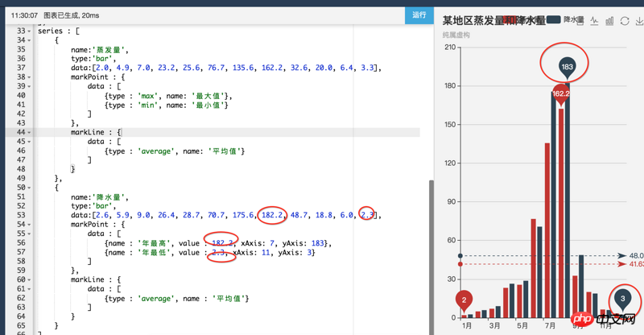
Task: Click status text 图表已生成, 20ms
Action: pyautogui.click(x=72, y=15)
